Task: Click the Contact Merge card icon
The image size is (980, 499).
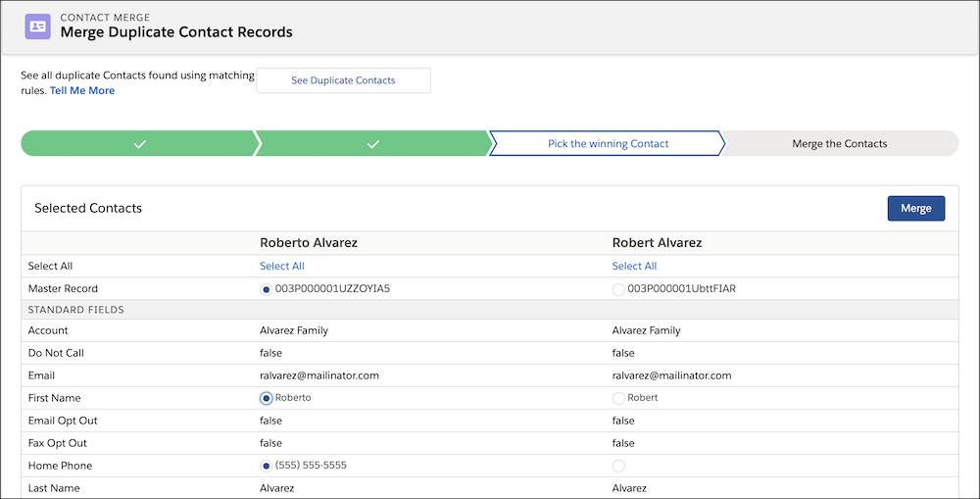Action: (37, 26)
